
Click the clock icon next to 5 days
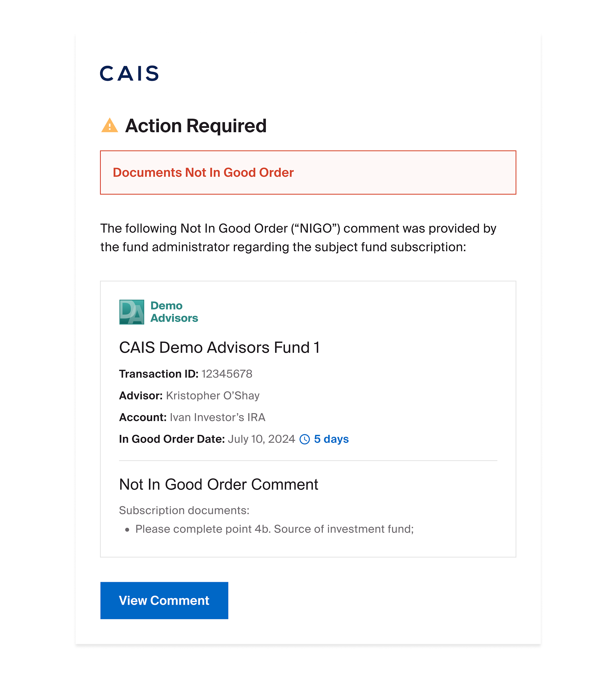[304, 439]
